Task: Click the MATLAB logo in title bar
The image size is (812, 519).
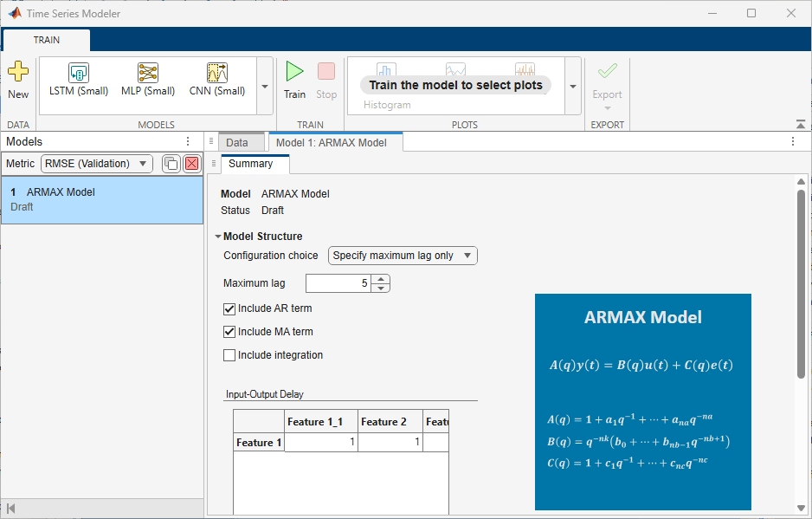Action: pyautogui.click(x=15, y=13)
